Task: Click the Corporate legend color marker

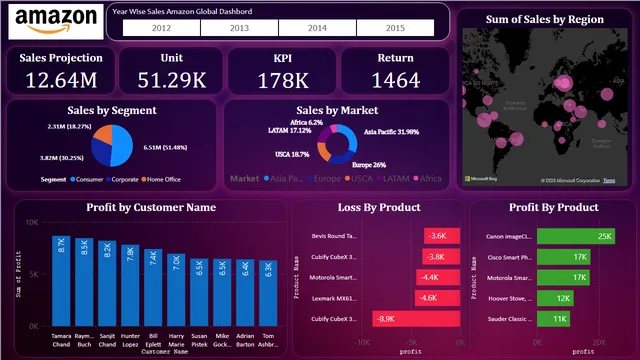Action: 109,179
